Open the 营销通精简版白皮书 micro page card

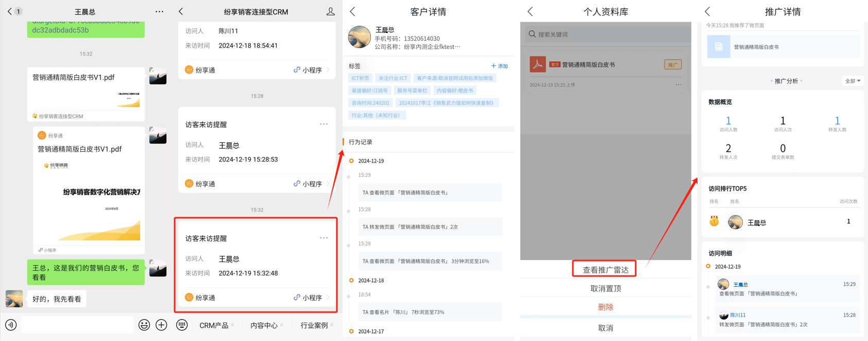coord(783,46)
